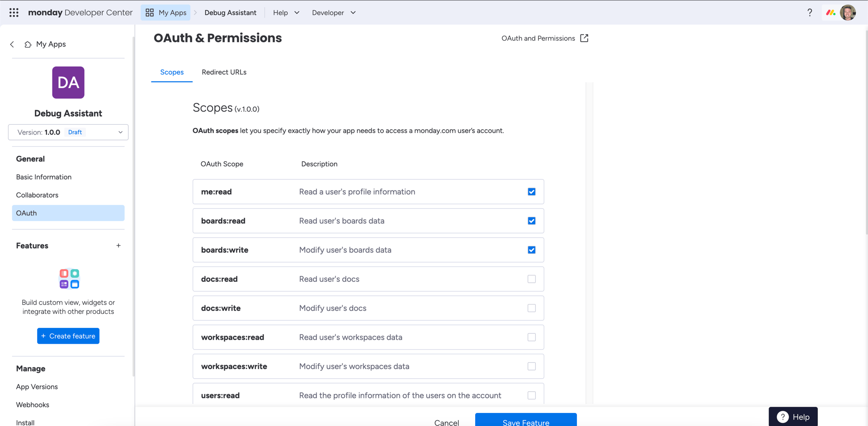Screen dimensions: 868x426
Task: Enable the docs:read scope checkbox
Action: 532,279
